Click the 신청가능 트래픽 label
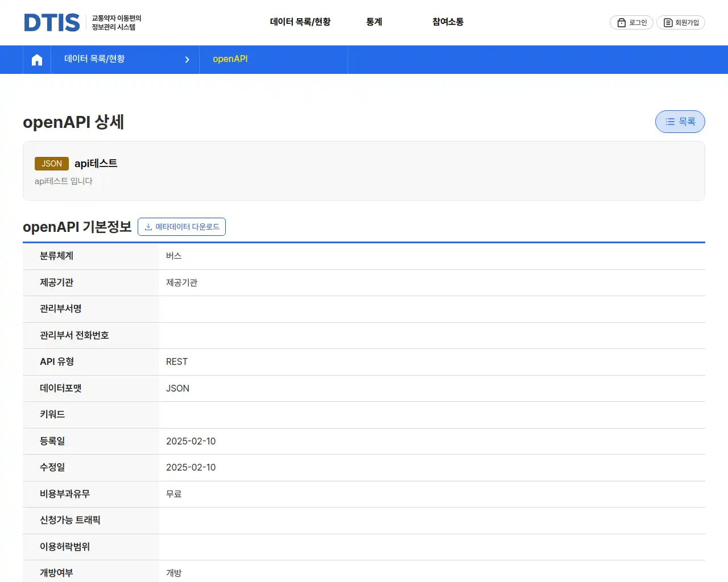Viewport: 728px width, 582px height. 70,521
